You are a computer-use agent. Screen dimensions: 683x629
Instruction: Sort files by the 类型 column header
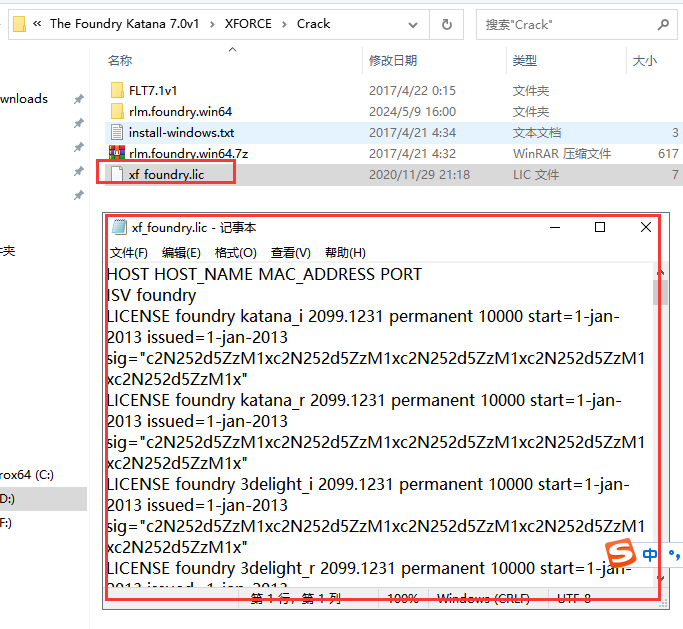tap(525, 60)
